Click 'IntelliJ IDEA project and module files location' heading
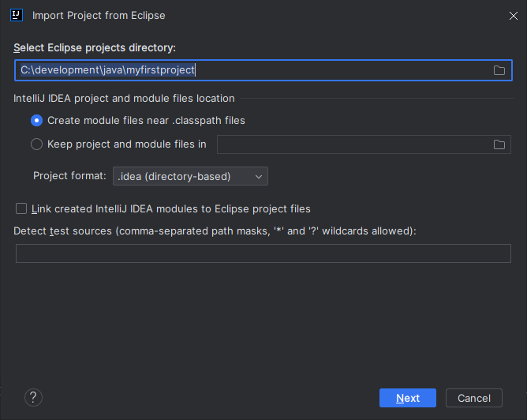 pyautogui.click(x=124, y=99)
